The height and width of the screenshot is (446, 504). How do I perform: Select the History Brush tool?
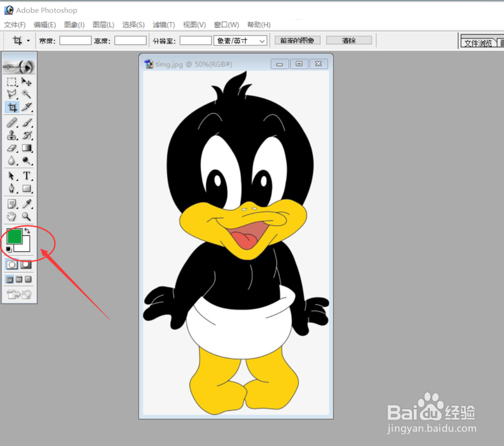[27, 135]
